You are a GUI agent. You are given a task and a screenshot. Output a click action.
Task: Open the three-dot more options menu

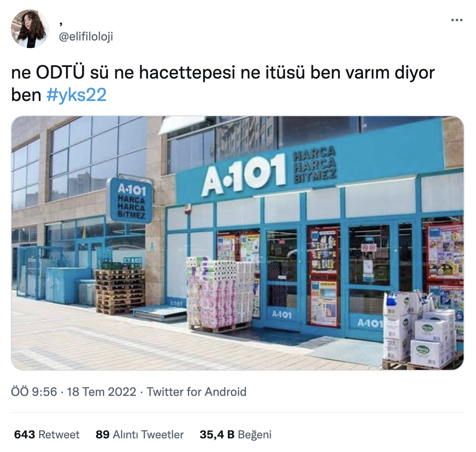click(456, 21)
